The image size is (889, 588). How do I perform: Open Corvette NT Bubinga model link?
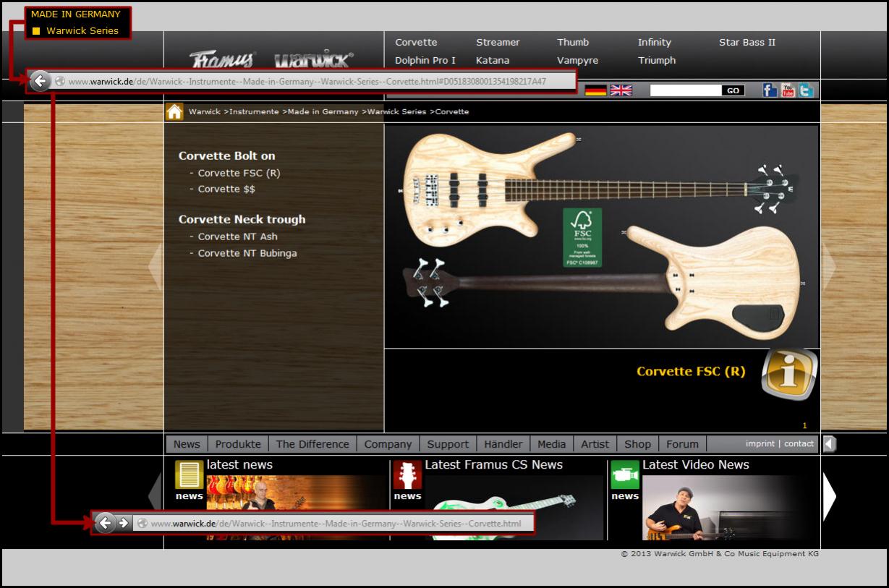point(247,253)
